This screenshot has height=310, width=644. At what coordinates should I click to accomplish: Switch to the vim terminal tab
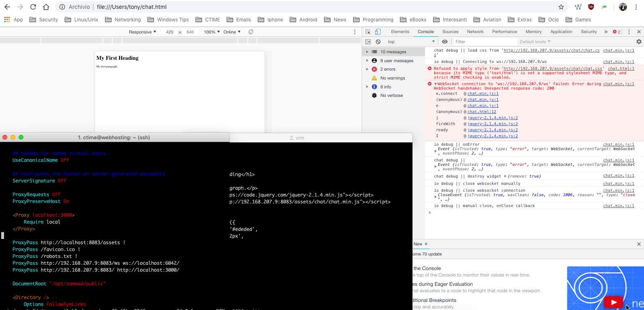point(297,138)
